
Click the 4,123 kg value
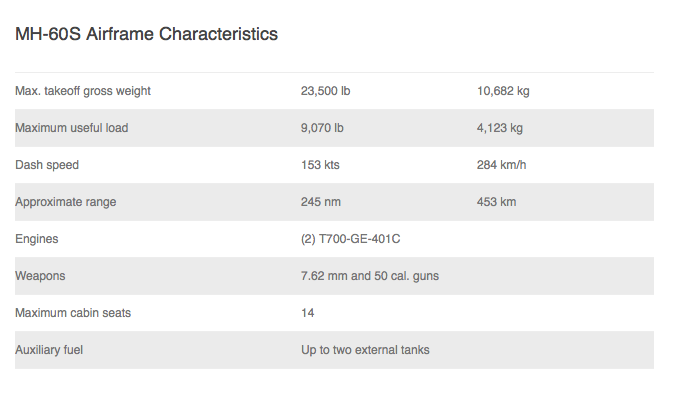point(500,128)
